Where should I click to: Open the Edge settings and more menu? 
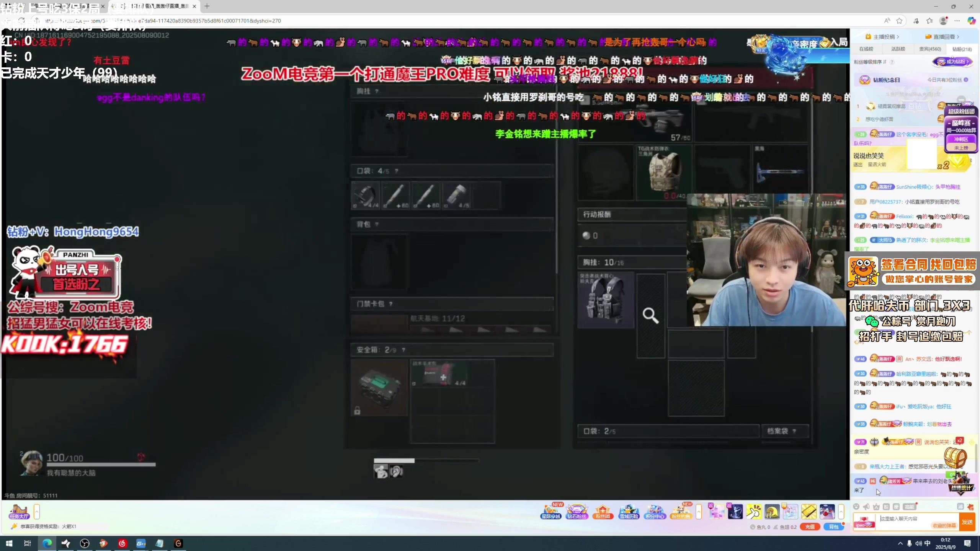click(957, 21)
